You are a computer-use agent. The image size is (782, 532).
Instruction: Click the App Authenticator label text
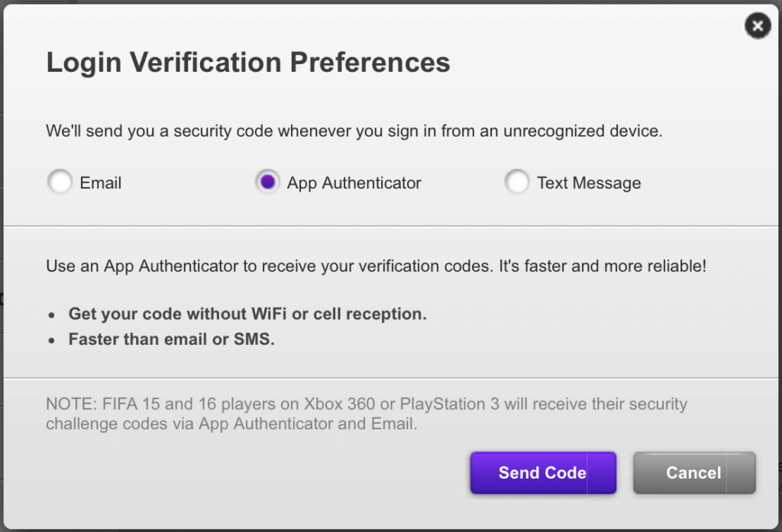(x=354, y=182)
